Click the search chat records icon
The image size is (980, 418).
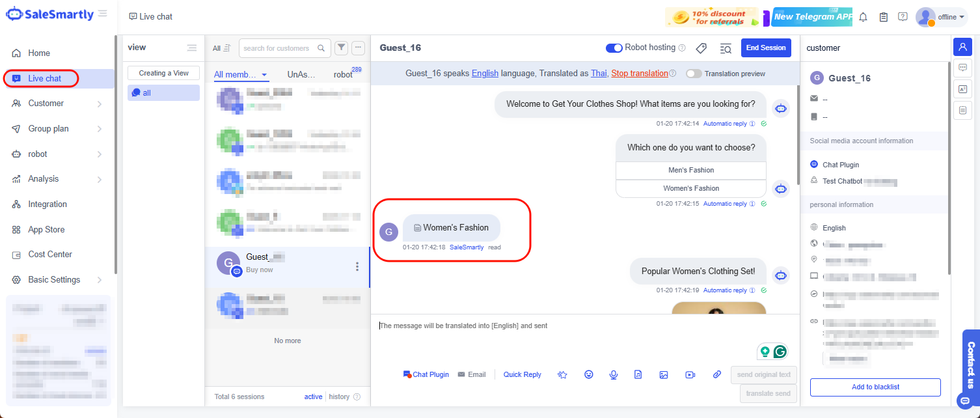pos(726,48)
